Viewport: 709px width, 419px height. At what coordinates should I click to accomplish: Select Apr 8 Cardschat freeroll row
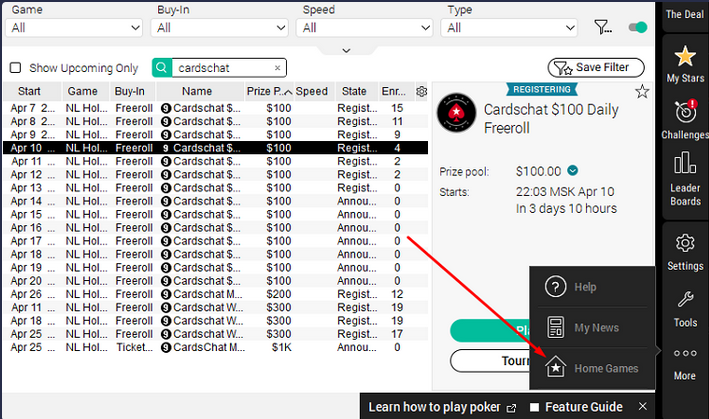215,121
